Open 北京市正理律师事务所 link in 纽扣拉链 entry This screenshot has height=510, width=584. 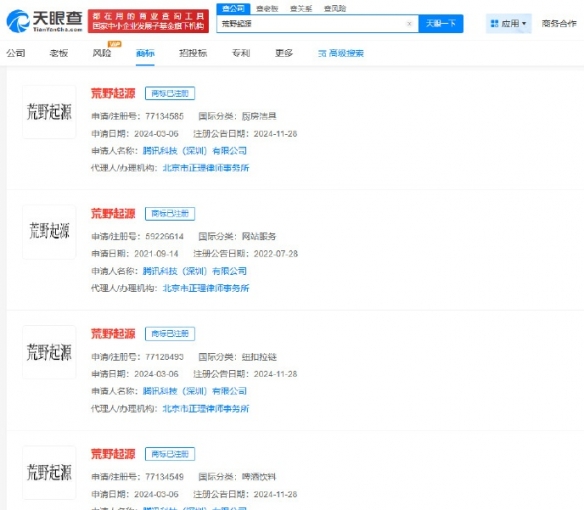tap(206, 409)
